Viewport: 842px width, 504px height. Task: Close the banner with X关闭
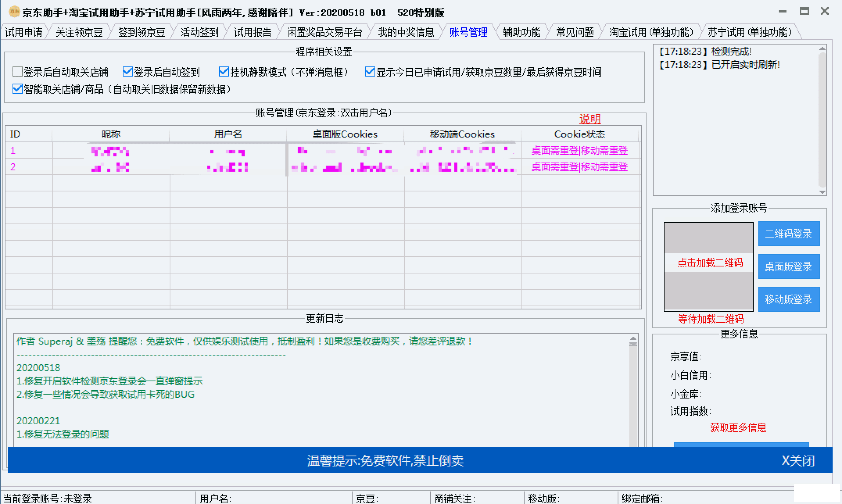pyautogui.click(x=798, y=461)
